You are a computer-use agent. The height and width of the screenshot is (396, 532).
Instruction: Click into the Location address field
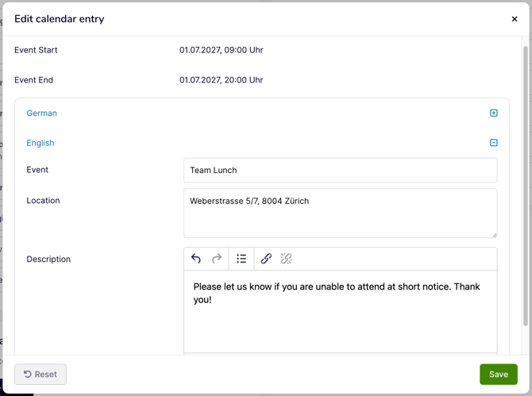click(x=340, y=213)
